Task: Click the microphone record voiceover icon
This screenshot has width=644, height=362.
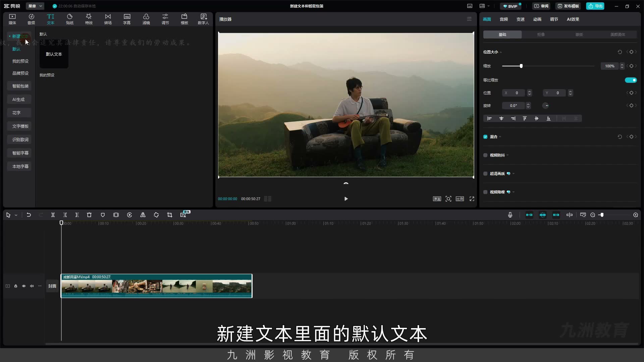Action: point(510,215)
